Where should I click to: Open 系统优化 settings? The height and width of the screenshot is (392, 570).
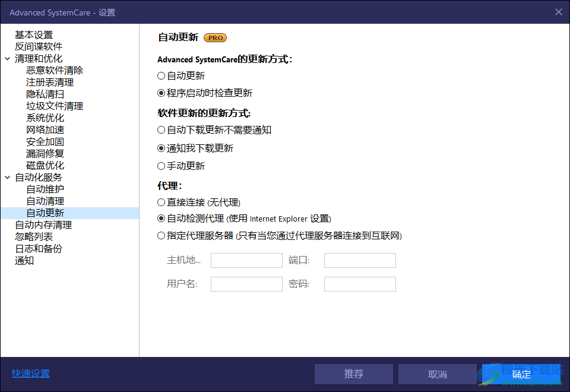point(45,118)
